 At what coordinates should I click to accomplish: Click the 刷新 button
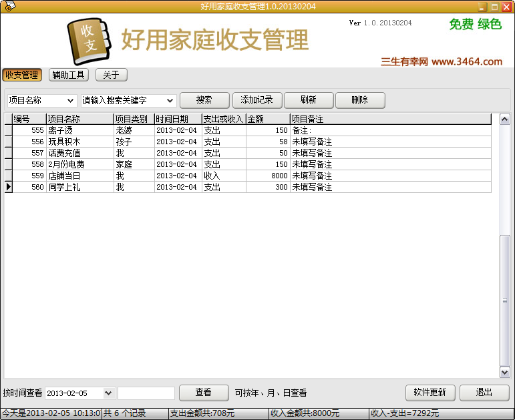point(309,100)
